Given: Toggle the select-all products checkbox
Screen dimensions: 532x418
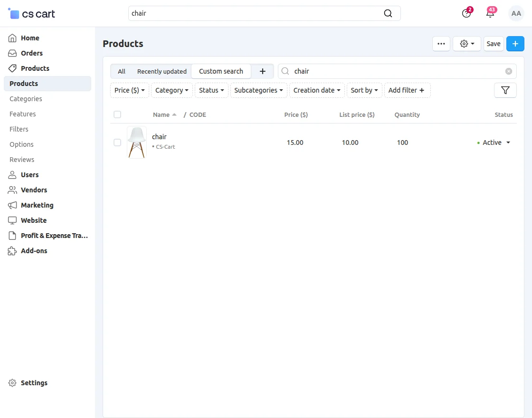Looking at the screenshot, I should (117, 114).
